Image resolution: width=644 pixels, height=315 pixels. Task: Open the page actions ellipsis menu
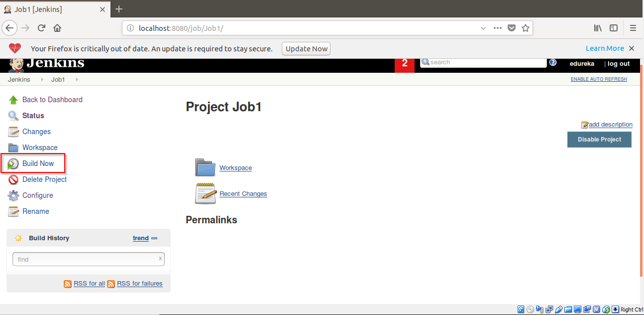coord(497,28)
